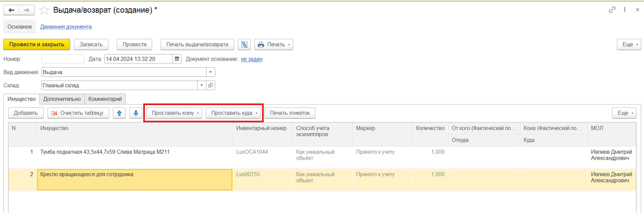The height and width of the screenshot is (213, 644).
Task: Open the Проставить кому dropdown
Action: [175, 113]
